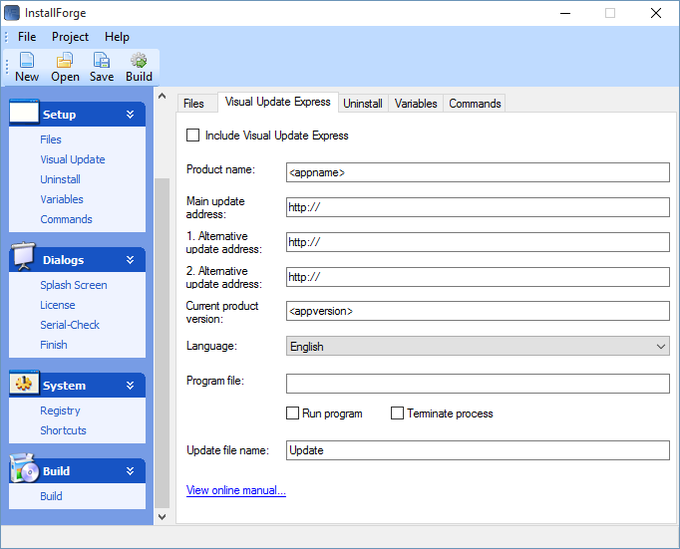Screen dimensions: 680x549
Task: Click the Update file name field
Action: click(477, 450)
